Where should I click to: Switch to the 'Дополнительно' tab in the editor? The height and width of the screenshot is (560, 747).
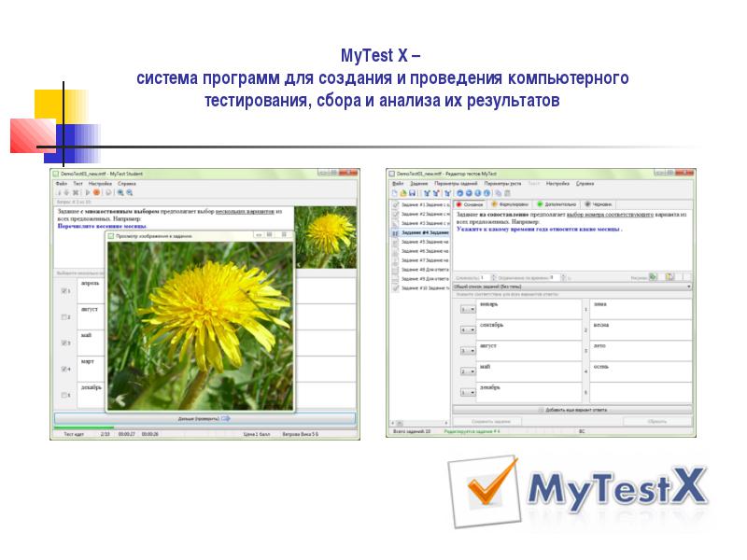(x=557, y=204)
